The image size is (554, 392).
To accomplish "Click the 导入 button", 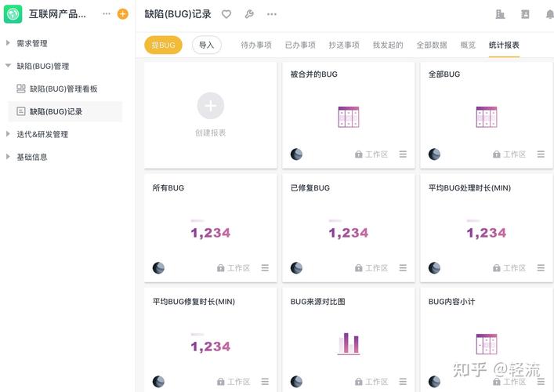I will [x=207, y=45].
